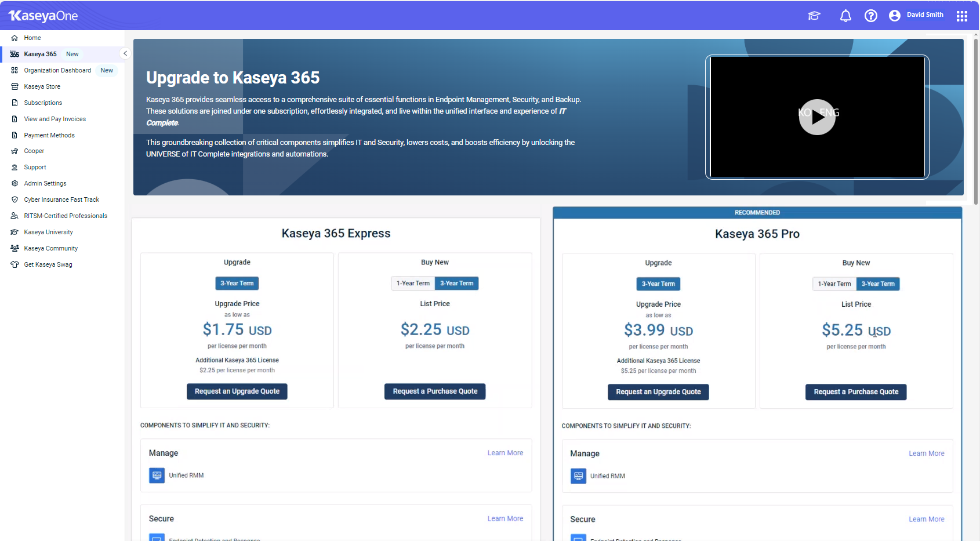Screen dimensions: 980x541
Task: Open Subscriptions in the sidebar
Action: (x=43, y=103)
